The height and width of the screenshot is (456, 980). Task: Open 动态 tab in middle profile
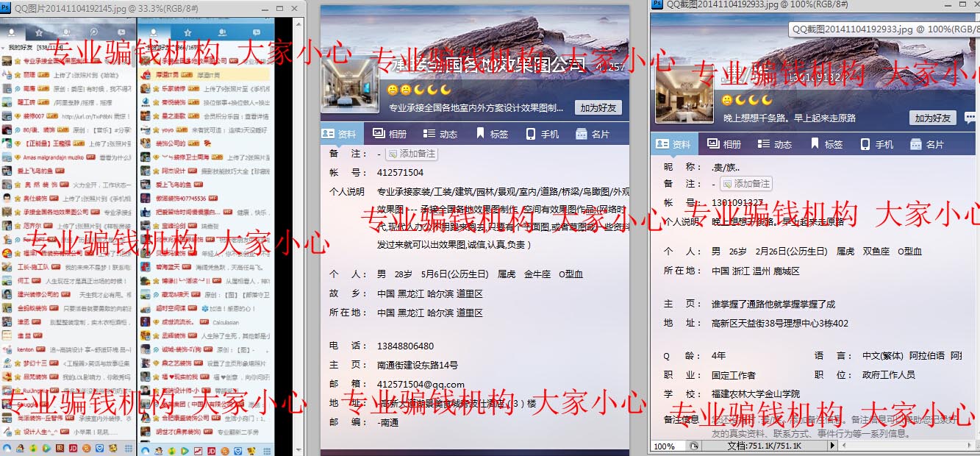coord(440,134)
